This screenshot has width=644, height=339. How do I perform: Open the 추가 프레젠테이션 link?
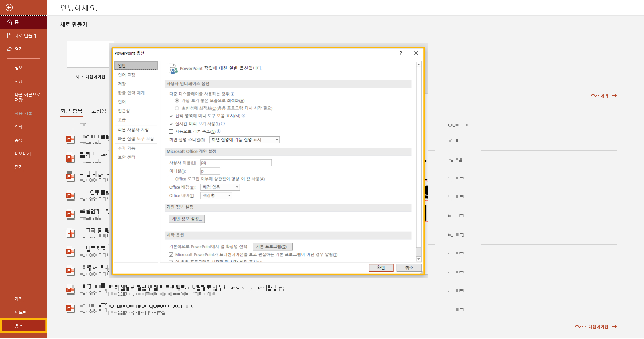click(x=596, y=327)
